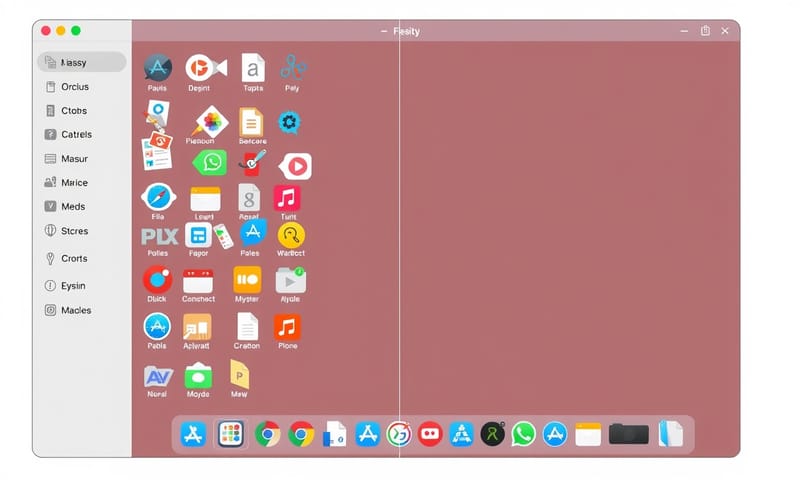Open the Noral AV folder icon
The image size is (800, 480).
click(158, 376)
